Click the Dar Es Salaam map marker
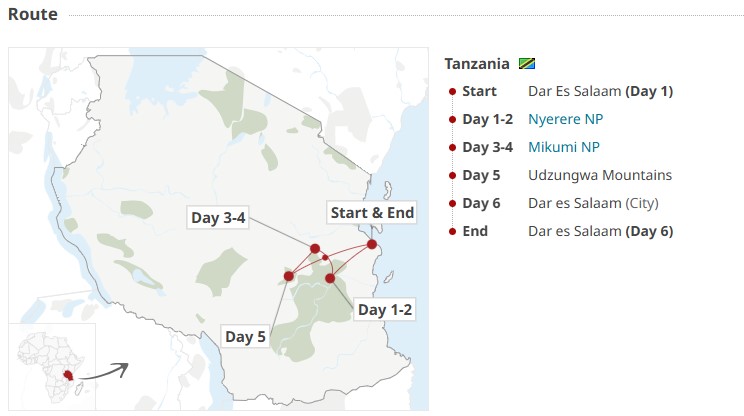Image resolution: width=744 pixels, height=416 pixels. click(372, 244)
